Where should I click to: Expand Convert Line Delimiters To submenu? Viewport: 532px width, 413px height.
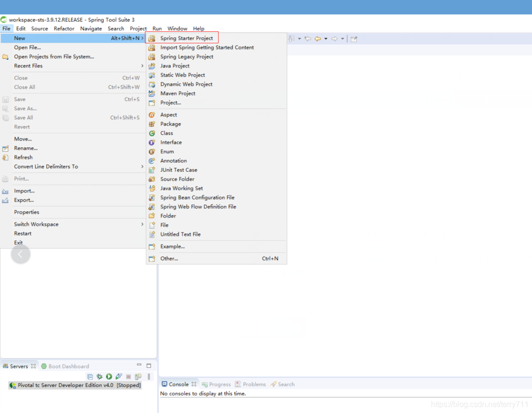pyautogui.click(x=142, y=167)
